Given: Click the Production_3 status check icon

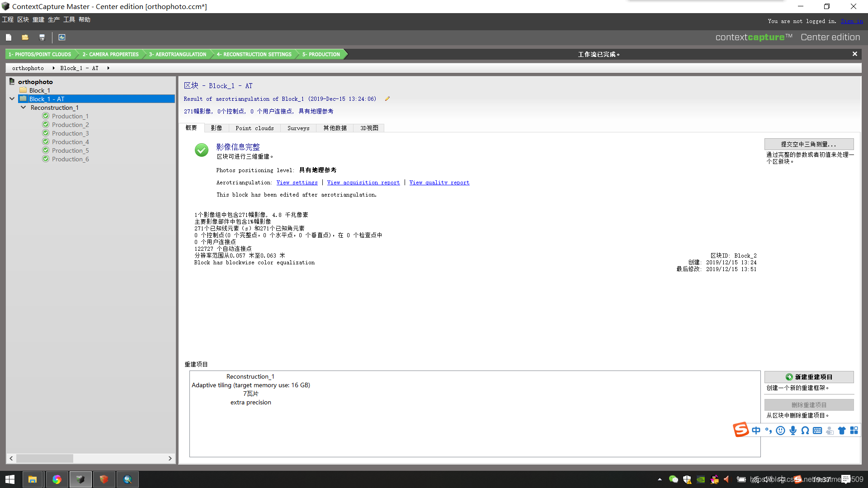Looking at the screenshot, I should pos(46,133).
